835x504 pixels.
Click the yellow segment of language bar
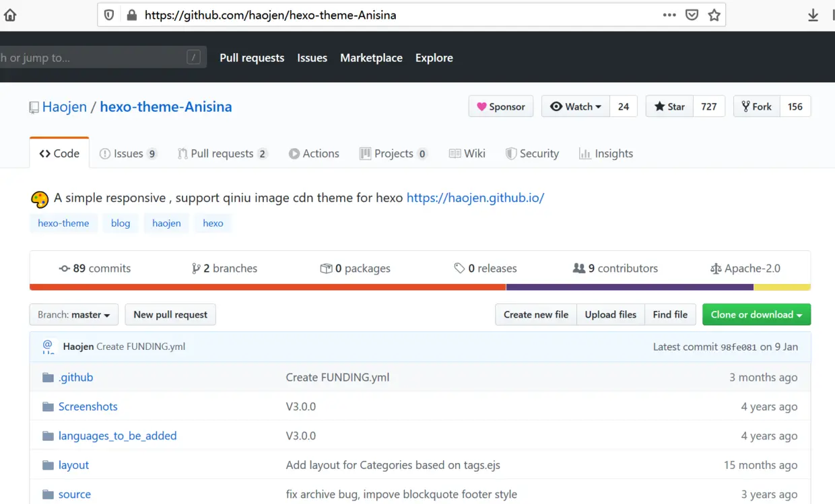(782, 287)
